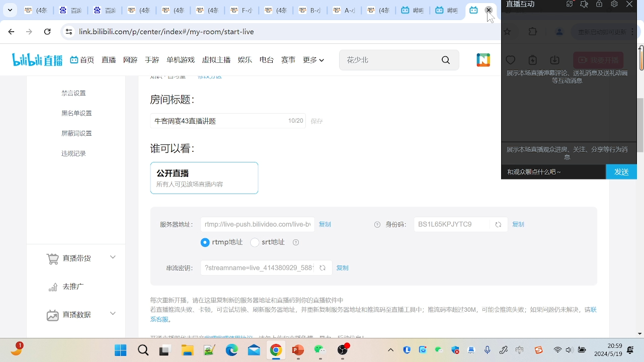Viewport: 644px width, 362px height.
Task: Open 禁言设置 in the sidebar
Action: (x=74, y=93)
